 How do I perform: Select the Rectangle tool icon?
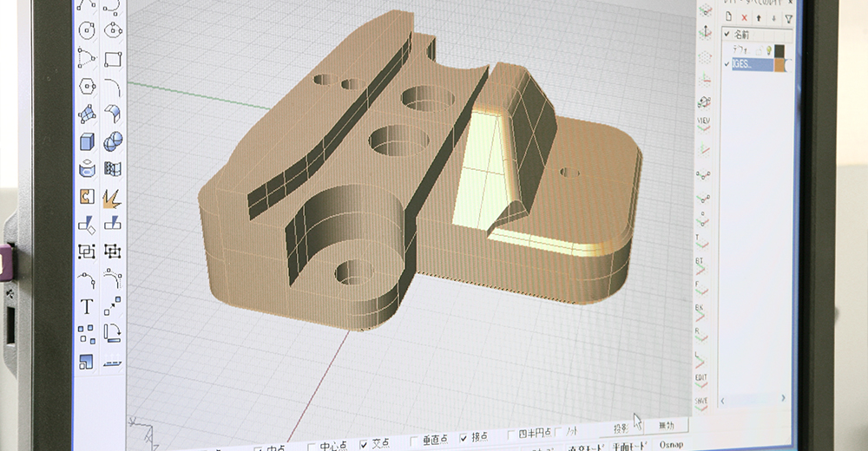[x=112, y=59]
